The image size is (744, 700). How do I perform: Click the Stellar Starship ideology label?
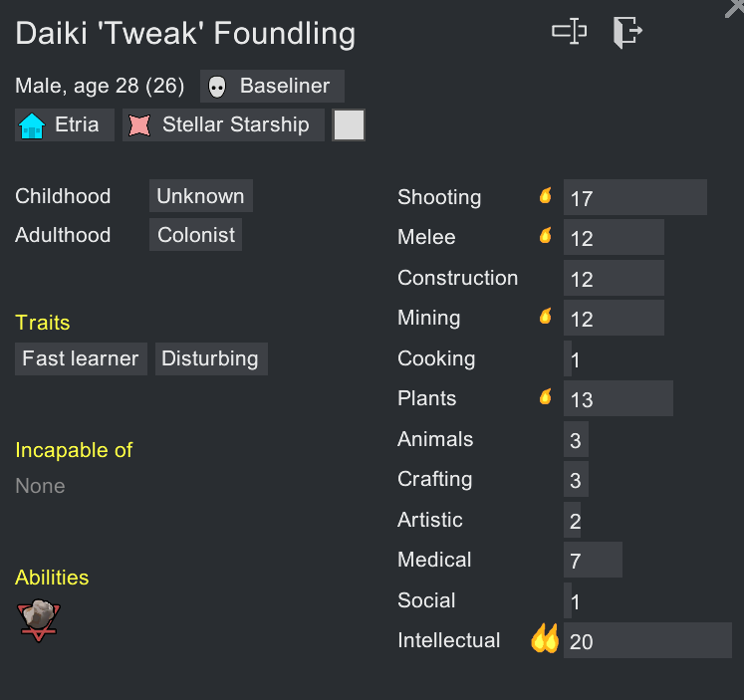click(x=236, y=125)
